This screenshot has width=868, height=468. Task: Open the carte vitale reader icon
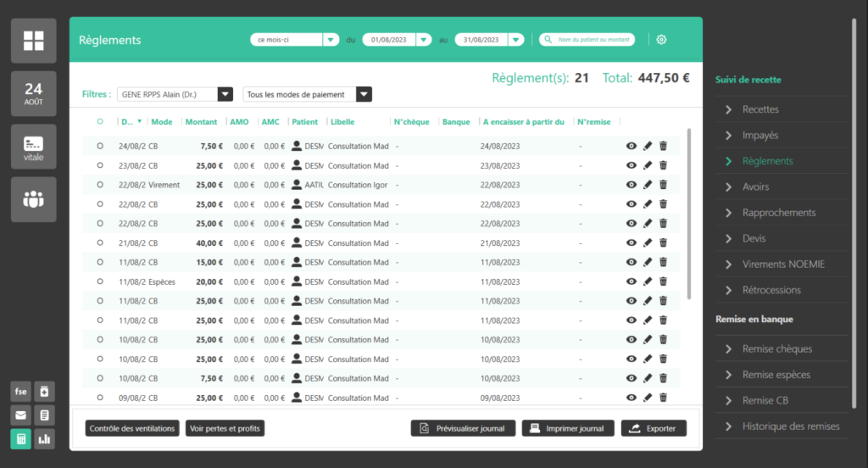[x=34, y=146]
